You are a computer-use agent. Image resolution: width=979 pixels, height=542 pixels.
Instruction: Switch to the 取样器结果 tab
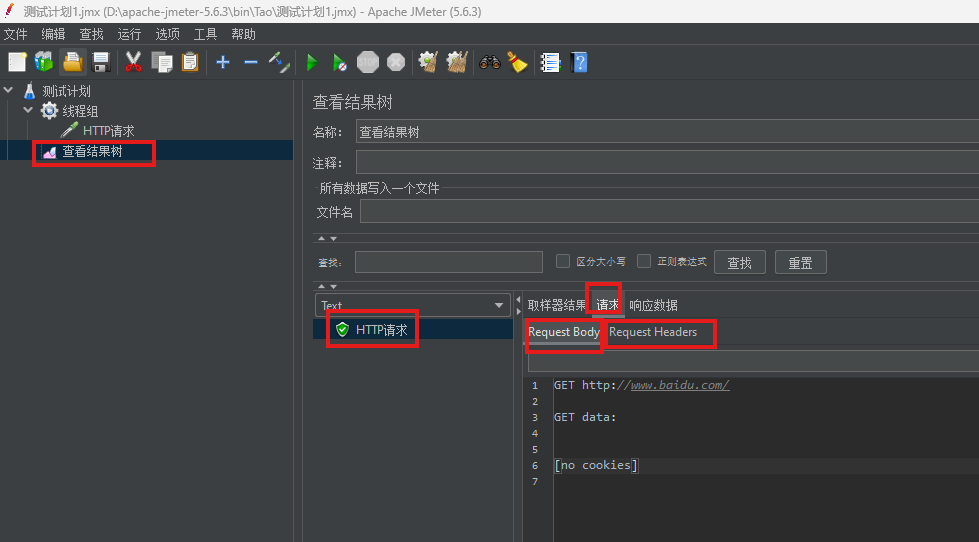(556, 305)
